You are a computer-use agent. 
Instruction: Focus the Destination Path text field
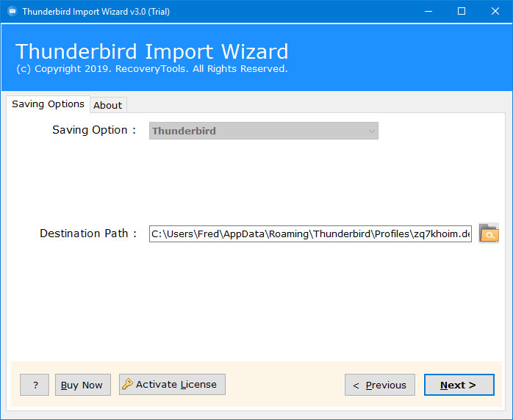(x=310, y=233)
